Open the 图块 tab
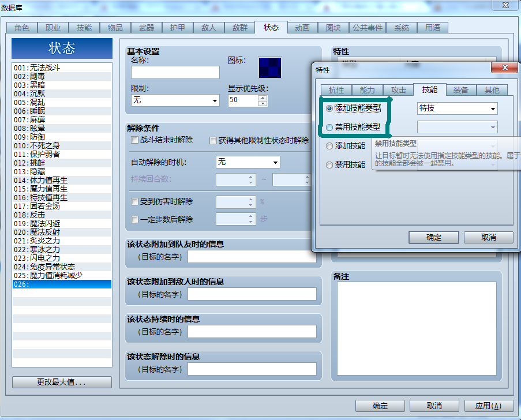521x420 pixels. 333,28
